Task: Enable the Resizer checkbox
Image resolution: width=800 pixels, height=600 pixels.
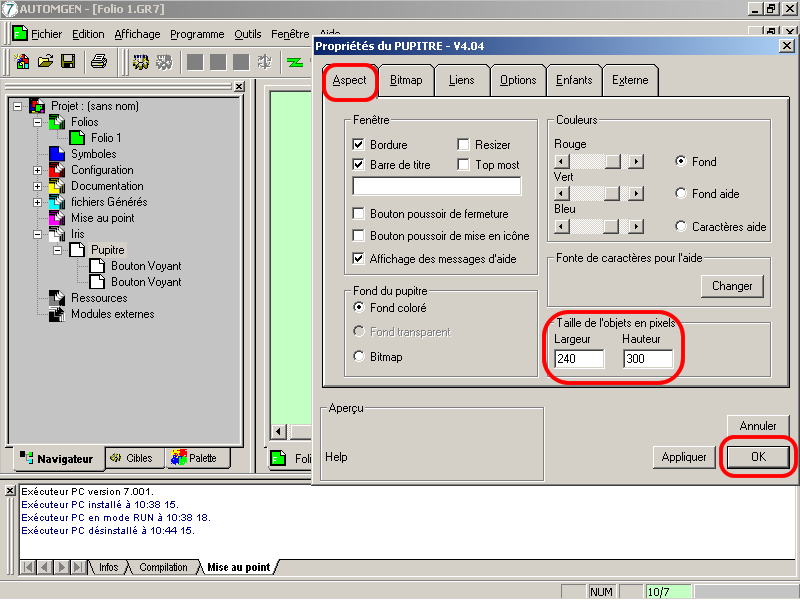Action: coord(464,145)
